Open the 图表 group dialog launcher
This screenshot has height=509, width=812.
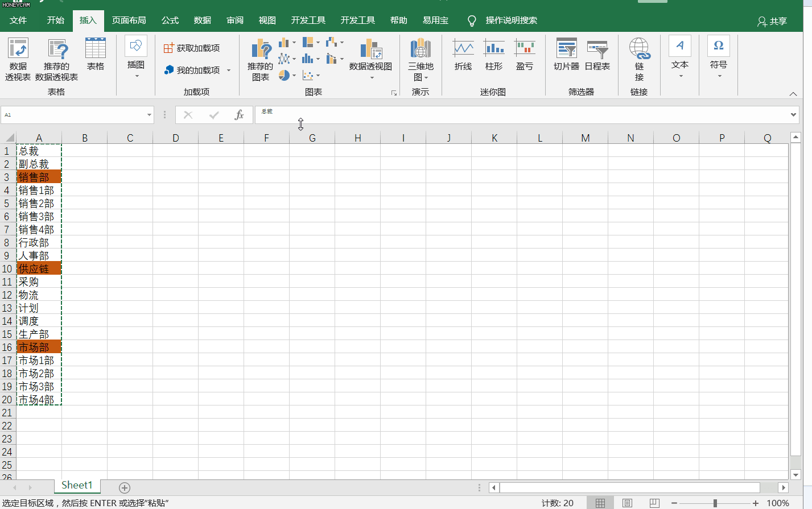pos(394,93)
